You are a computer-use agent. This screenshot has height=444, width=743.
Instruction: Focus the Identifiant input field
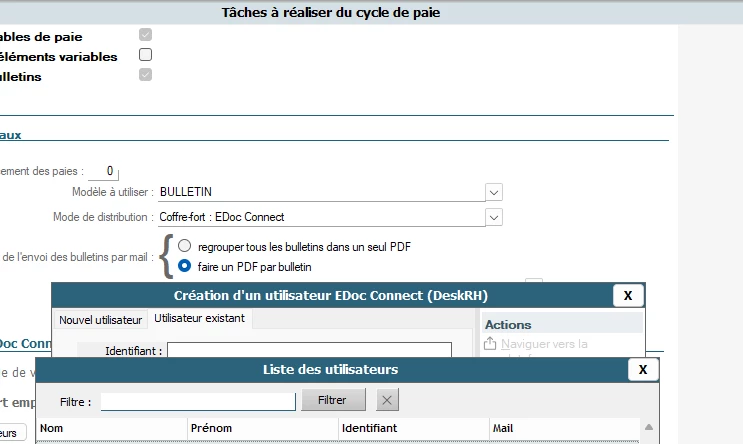[x=309, y=351]
